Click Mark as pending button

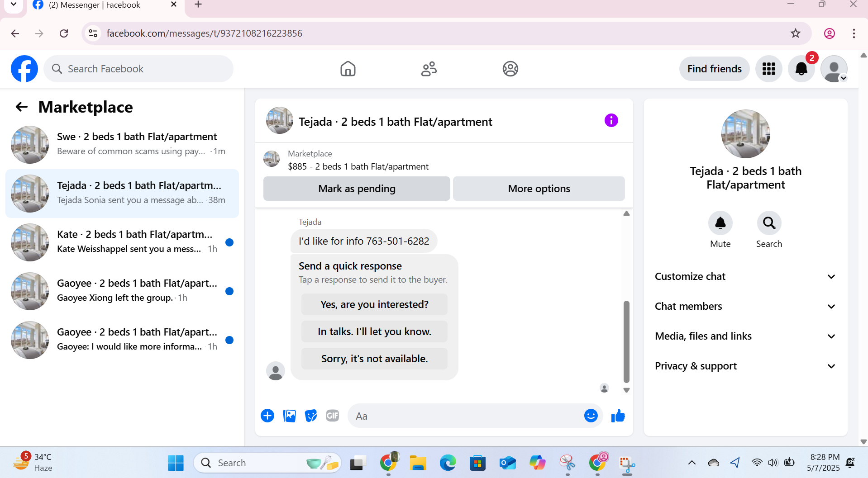tap(357, 189)
